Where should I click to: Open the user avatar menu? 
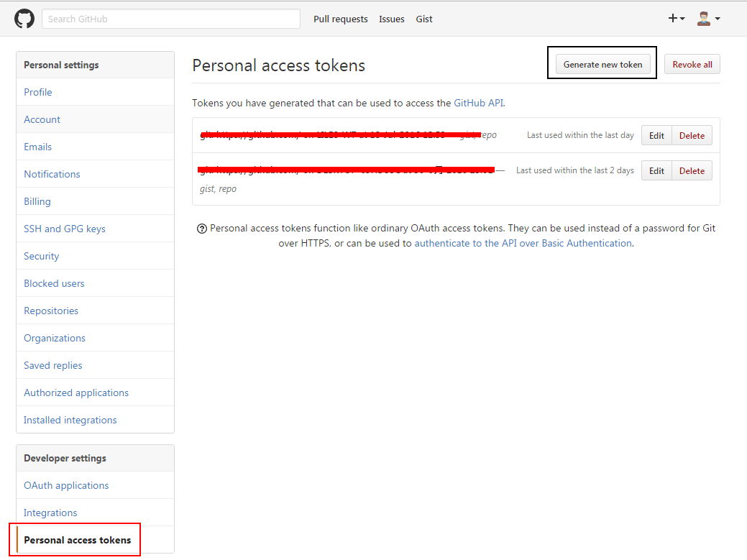coord(708,19)
